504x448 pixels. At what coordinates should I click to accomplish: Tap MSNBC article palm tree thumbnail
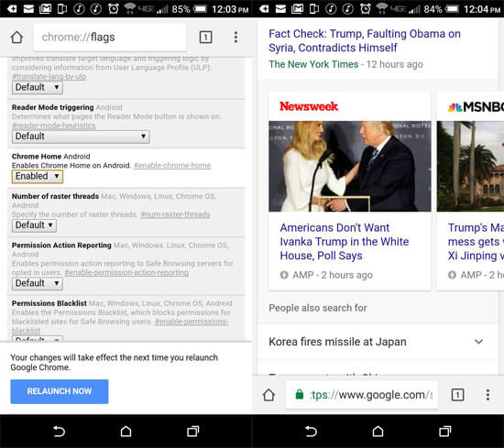tap(470, 166)
